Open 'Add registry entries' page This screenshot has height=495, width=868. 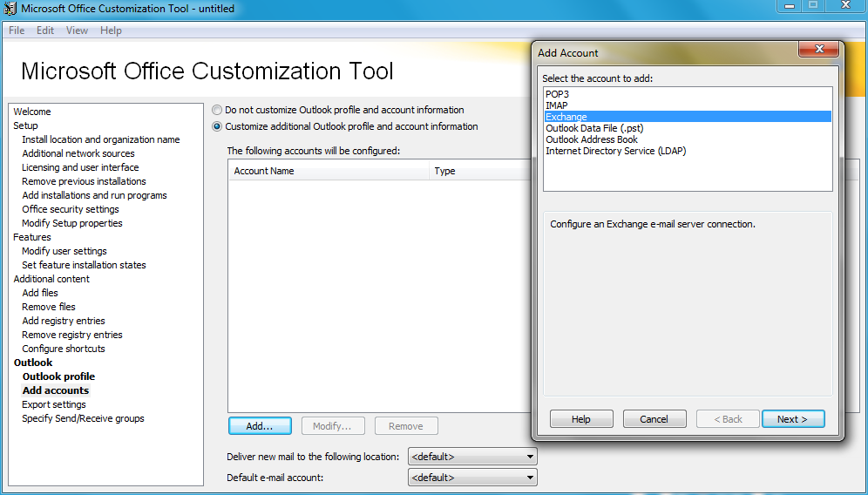click(x=63, y=321)
